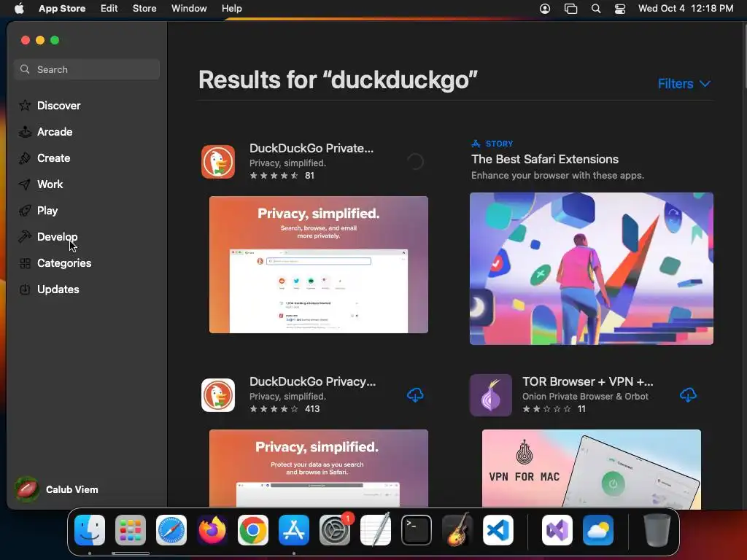The image size is (747, 560).
Task: Launch Safari from the Dock
Action: [x=171, y=530]
